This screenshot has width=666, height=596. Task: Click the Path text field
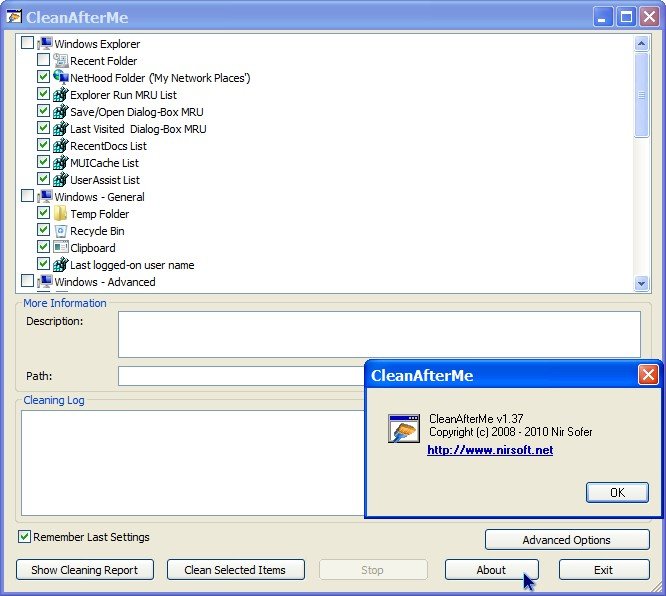point(241,376)
